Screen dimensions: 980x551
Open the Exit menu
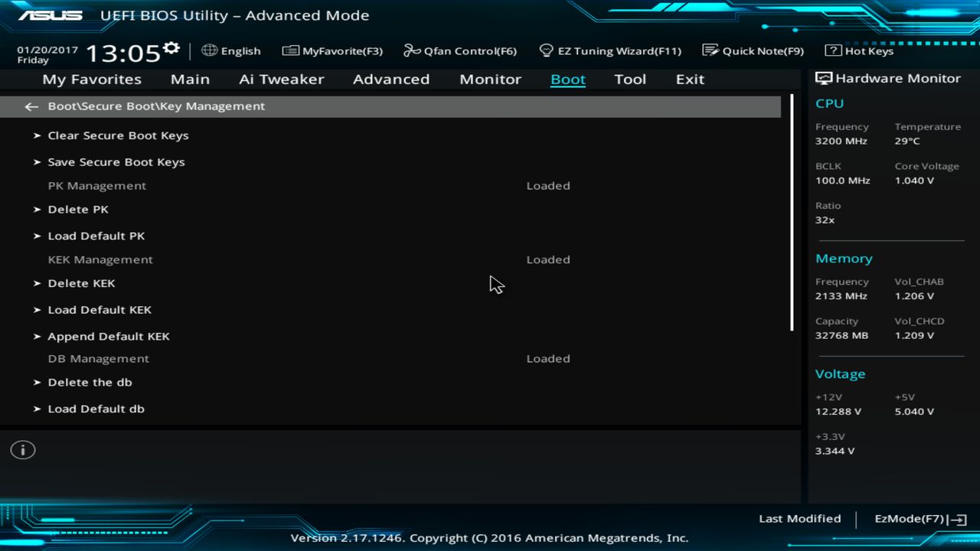coord(689,79)
